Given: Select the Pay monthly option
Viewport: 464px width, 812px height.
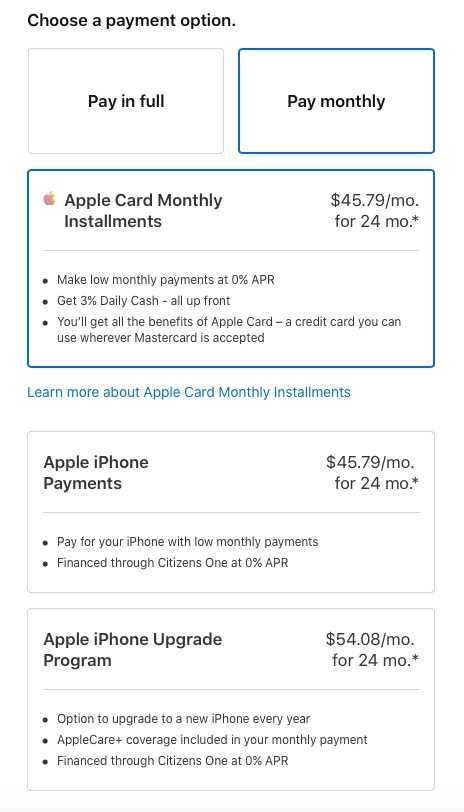Looking at the screenshot, I should [336, 101].
